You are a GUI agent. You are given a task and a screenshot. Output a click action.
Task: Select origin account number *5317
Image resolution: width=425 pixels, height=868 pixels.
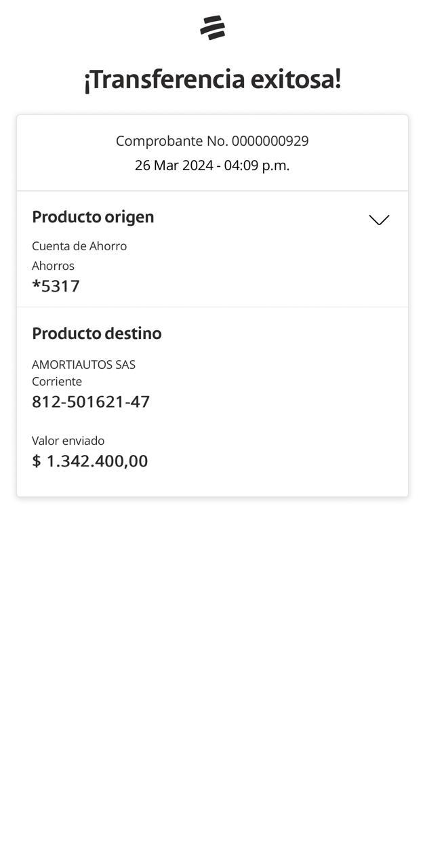(x=56, y=286)
